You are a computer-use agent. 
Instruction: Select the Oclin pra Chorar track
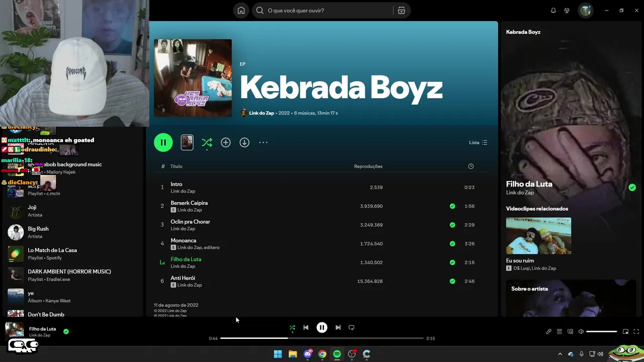click(x=190, y=222)
